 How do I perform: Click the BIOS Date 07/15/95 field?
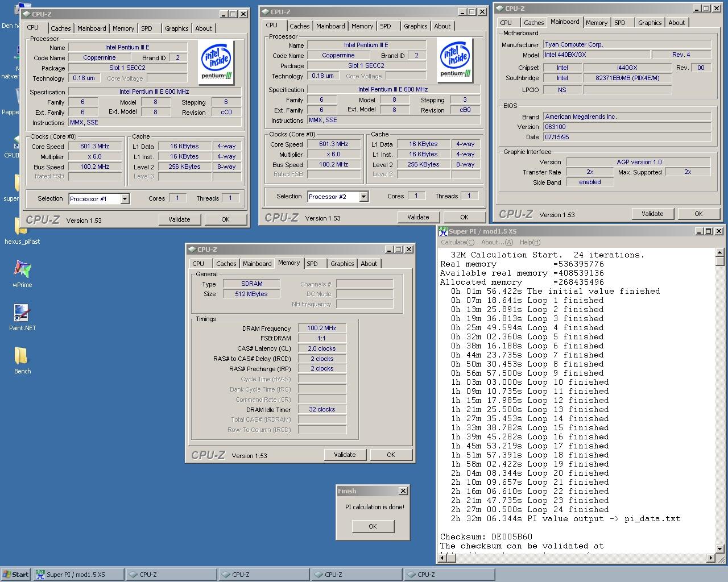tap(627, 137)
